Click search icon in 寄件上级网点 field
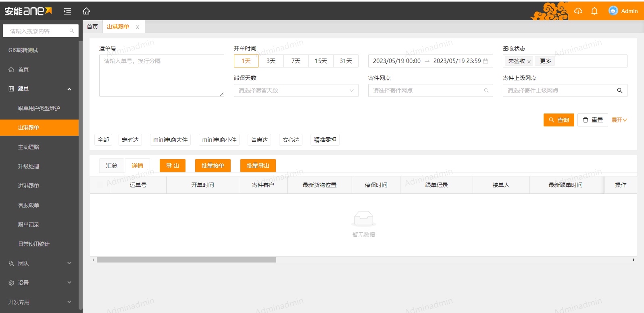The image size is (644, 313). (x=620, y=90)
